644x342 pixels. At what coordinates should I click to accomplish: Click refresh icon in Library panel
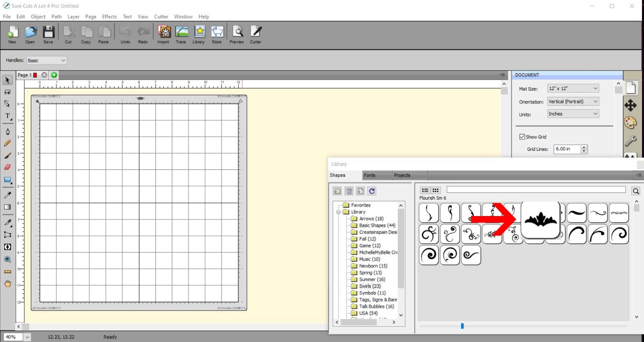pyautogui.click(x=372, y=191)
